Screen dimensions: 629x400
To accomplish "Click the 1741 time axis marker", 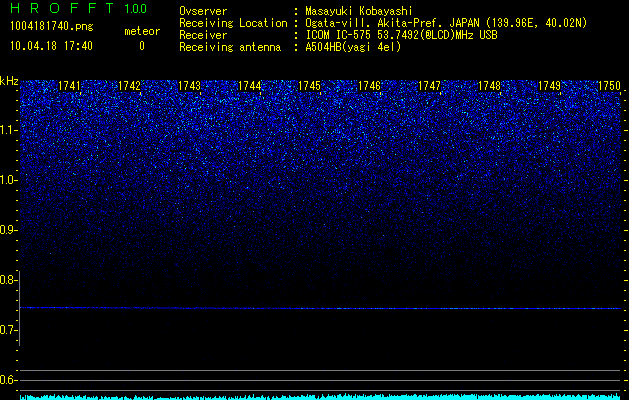I will point(69,86).
